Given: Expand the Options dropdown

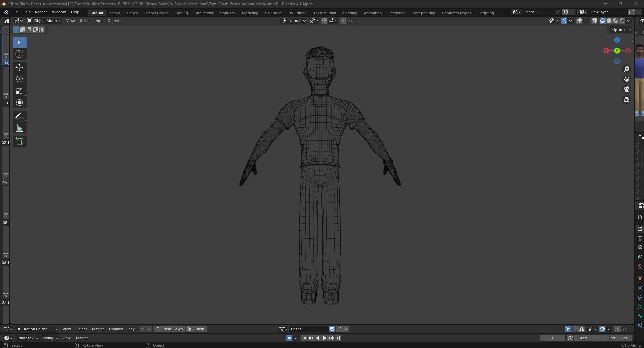Looking at the screenshot, I should (x=621, y=30).
